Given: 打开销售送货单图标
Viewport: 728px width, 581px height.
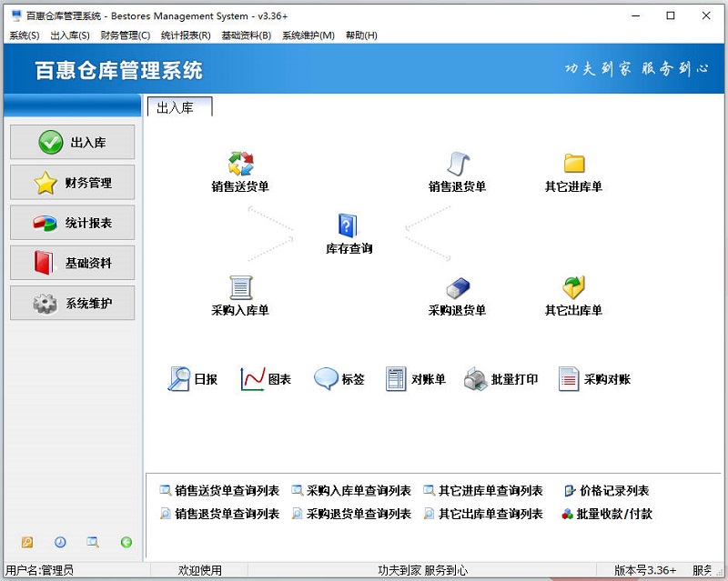Looking at the screenshot, I should (x=238, y=168).
